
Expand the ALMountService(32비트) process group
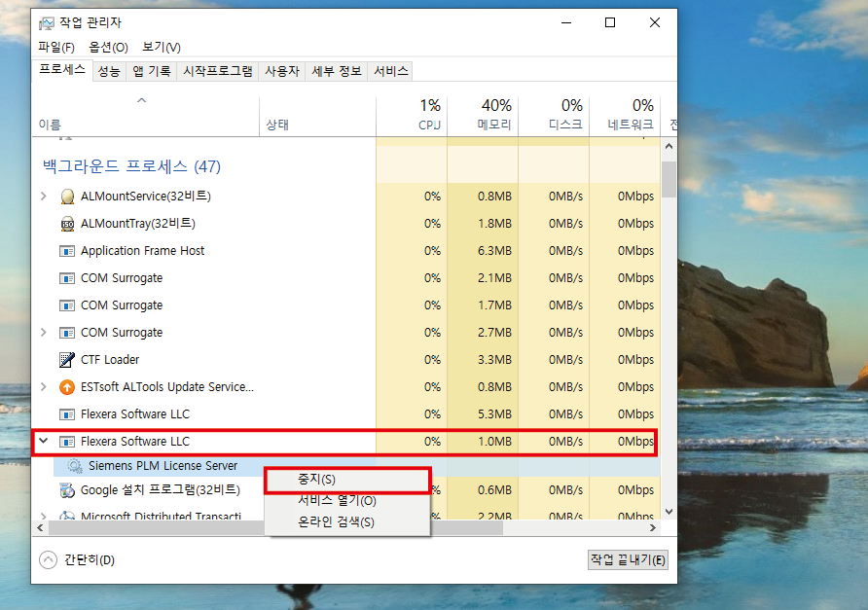[x=44, y=196]
